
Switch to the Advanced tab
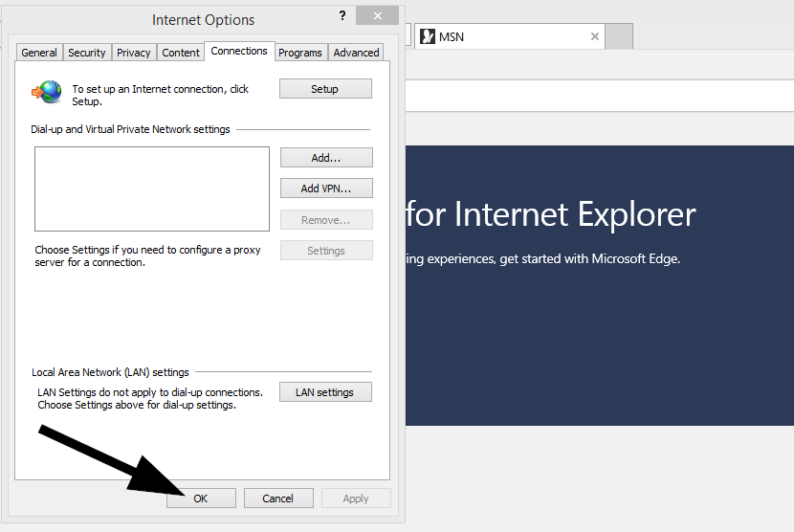(x=356, y=53)
